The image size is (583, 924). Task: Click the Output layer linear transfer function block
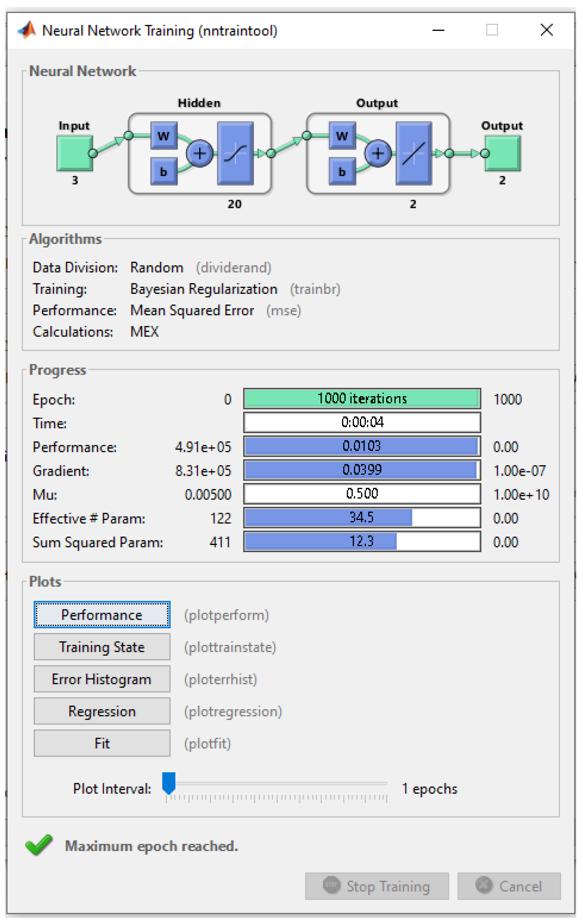[414, 153]
